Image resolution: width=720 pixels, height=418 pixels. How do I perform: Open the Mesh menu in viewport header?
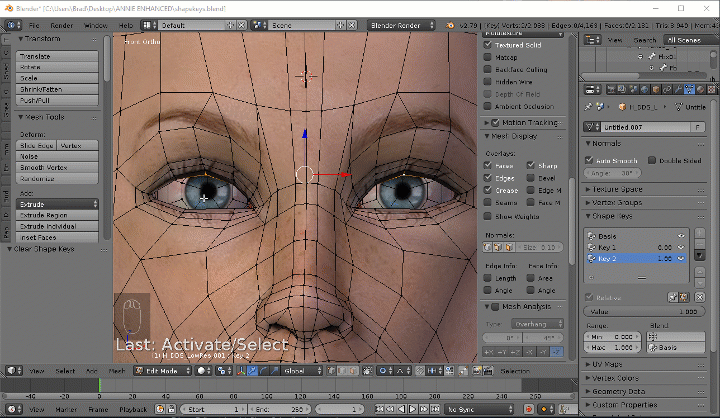116,370
